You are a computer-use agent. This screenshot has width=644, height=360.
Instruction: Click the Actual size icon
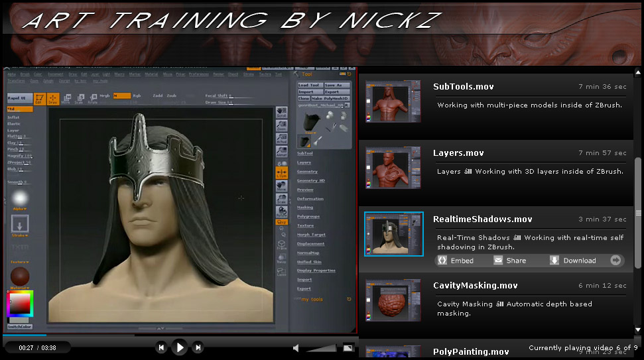pyautogui.click(x=281, y=139)
